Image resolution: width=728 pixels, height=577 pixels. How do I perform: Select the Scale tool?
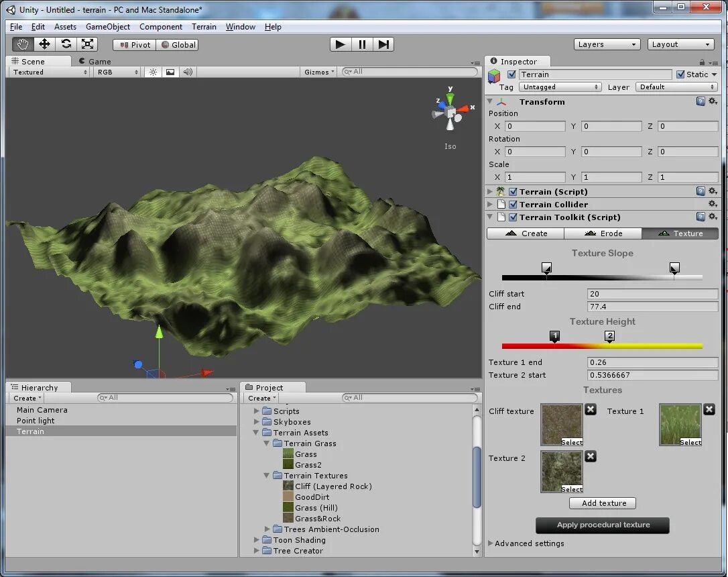pos(87,44)
